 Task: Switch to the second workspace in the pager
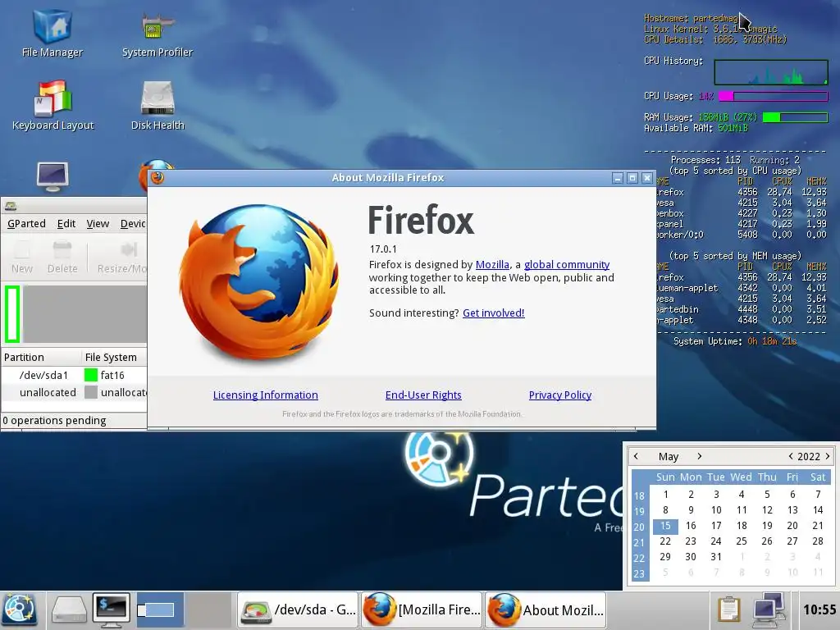208,609
